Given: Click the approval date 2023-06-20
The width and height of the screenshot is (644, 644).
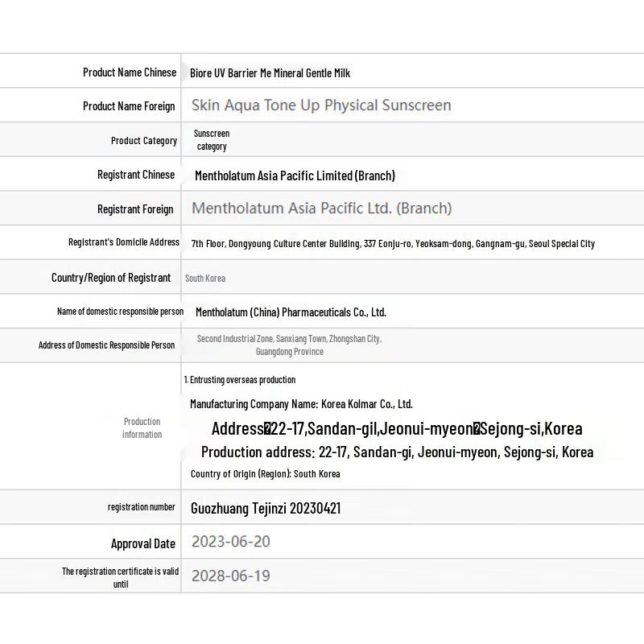Looking at the screenshot, I should 230,542.
